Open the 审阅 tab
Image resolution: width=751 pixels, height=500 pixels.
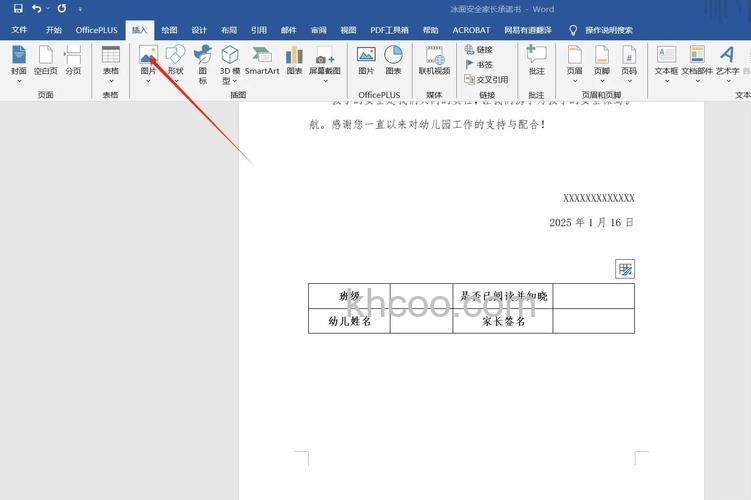[x=319, y=30]
